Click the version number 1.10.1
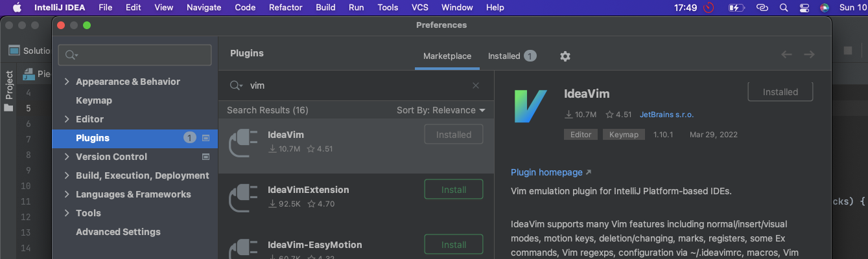Screen dimensions: 868x259 [663, 135]
